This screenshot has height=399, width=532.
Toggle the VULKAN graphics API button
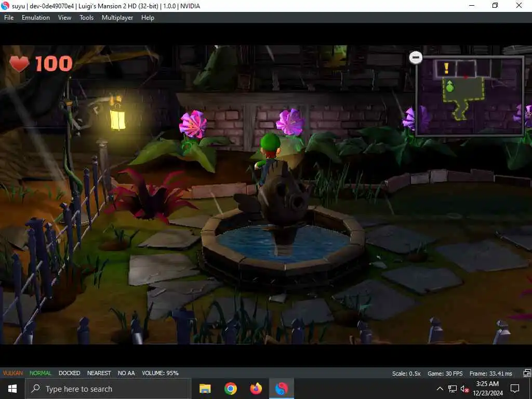(13, 373)
